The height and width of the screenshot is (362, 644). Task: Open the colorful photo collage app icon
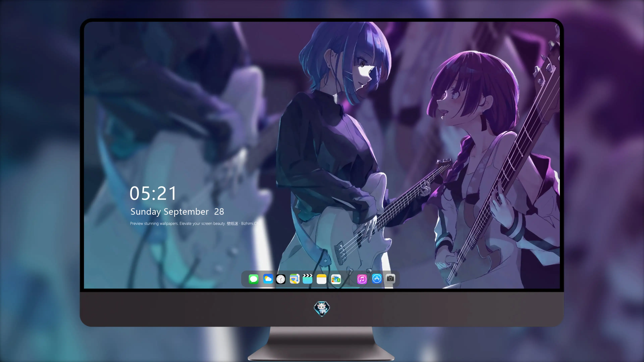(336, 279)
